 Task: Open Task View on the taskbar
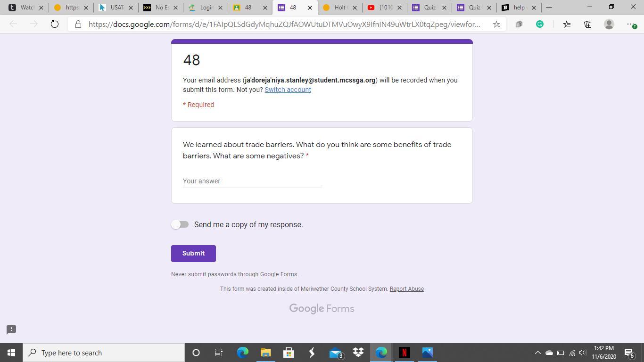coord(219,353)
